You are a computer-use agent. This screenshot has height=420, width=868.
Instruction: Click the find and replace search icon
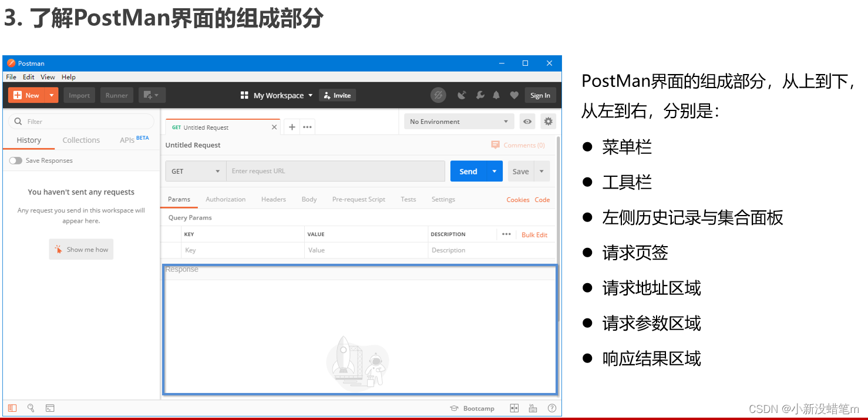click(x=31, y=408)
